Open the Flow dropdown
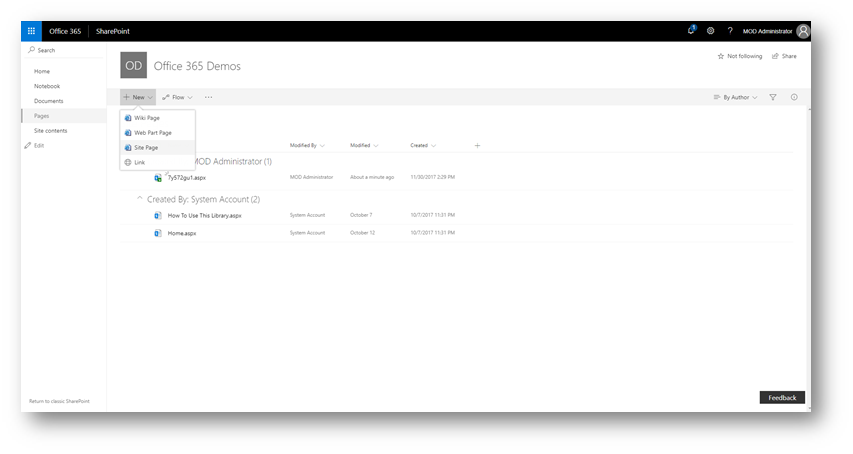The width and height of the screenshot is (853, 454). tap(177, 97)
